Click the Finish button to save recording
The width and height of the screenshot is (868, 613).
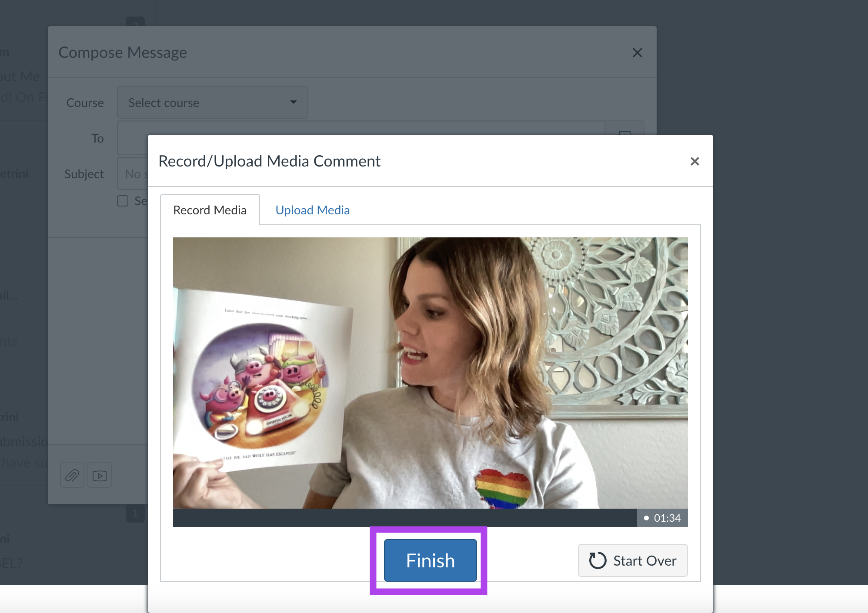(x=430, y=560)
